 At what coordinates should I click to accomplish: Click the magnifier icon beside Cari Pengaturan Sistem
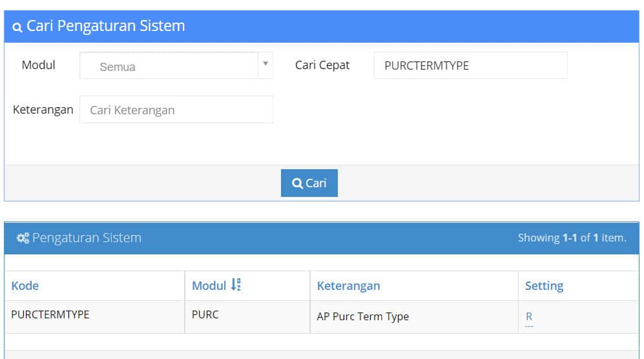17,28
